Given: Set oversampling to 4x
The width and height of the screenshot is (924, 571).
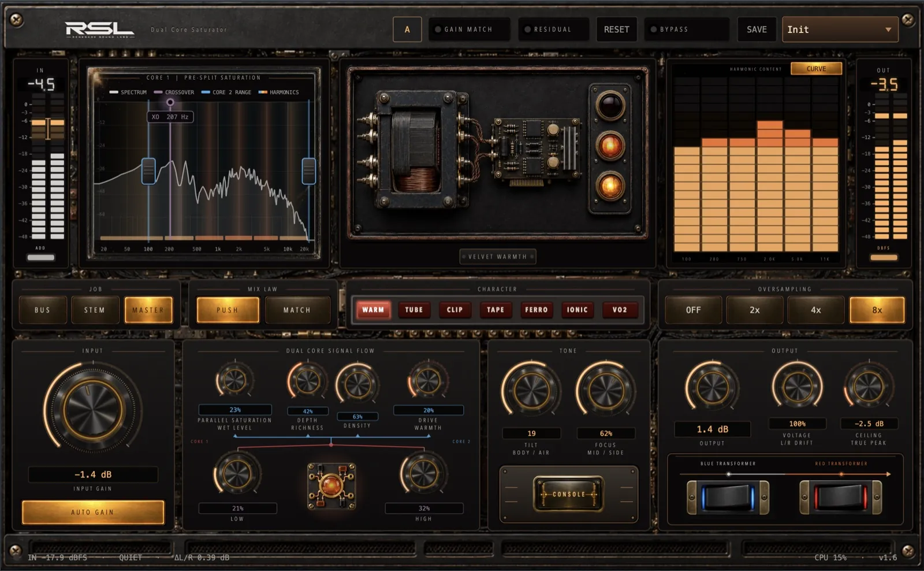Looking at the screenshot, I should click(x=815, y=310).
